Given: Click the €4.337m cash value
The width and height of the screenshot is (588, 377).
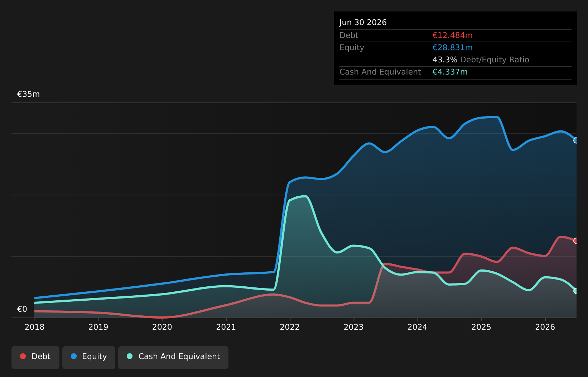Looking at the screenshot, I should pos(450,72).
